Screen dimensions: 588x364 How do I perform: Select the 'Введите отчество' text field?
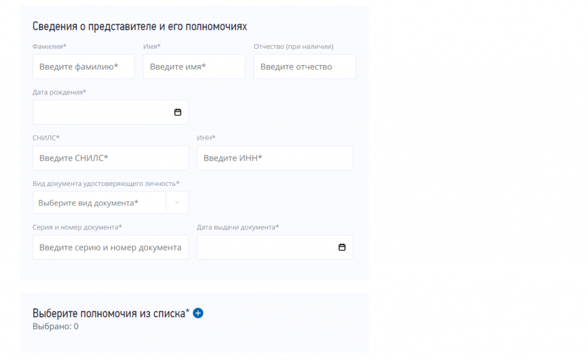pos(304,67)
